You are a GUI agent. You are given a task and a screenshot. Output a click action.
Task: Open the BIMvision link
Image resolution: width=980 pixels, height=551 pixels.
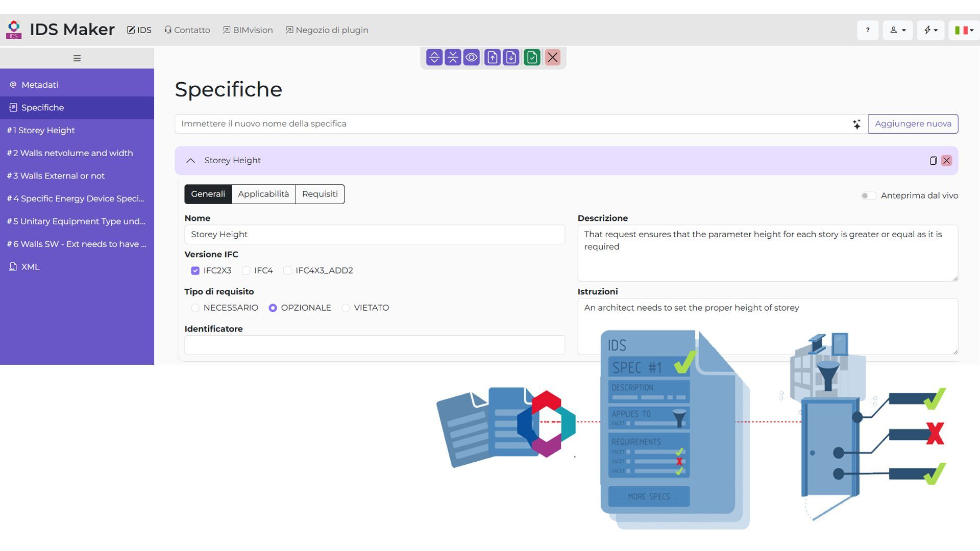tap(248, 30)
